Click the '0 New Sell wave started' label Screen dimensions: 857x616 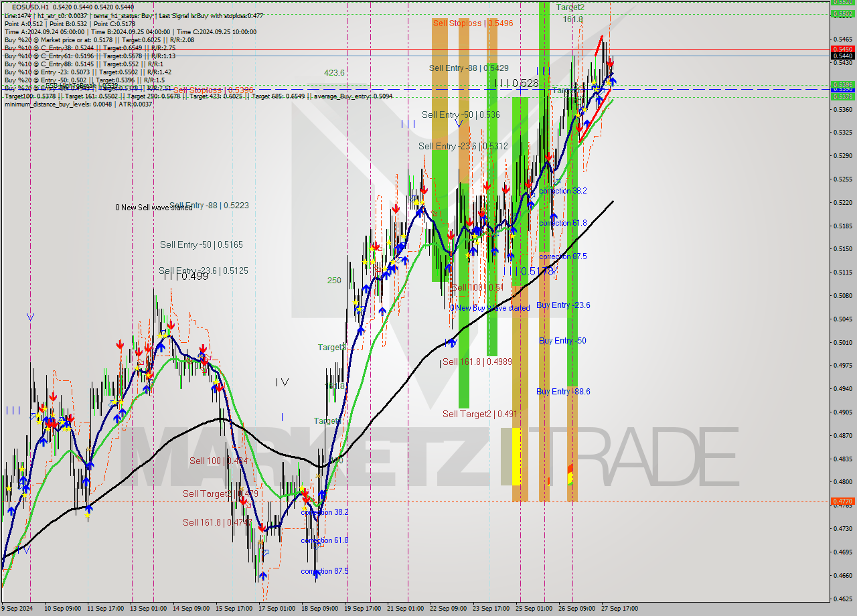point(153,208)
